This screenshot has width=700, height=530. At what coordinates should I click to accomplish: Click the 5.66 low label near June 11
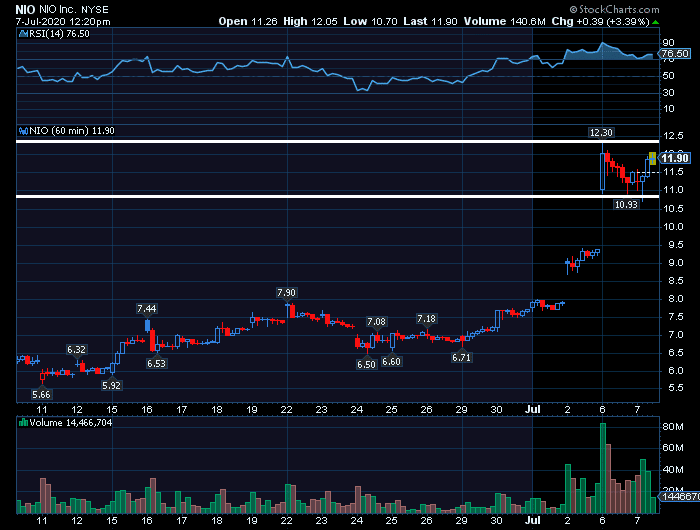click(41, 394)
